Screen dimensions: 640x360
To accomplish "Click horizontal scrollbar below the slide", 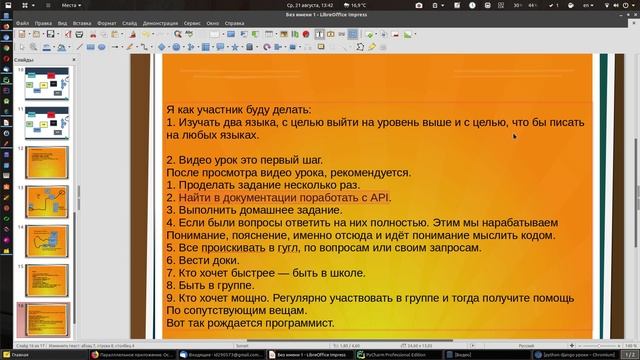I will click(x=349, y=340).
